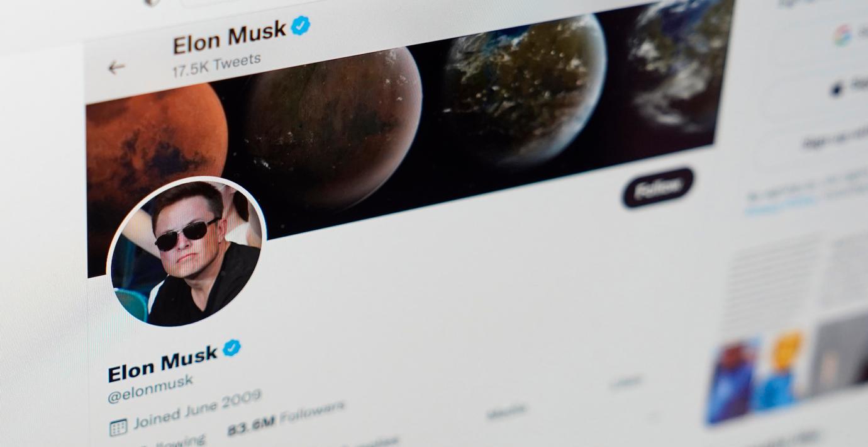The width and height of the screenshot is (868, 447).
Task: Click verified badge next to profile name
Action: [x=231, y=348]
